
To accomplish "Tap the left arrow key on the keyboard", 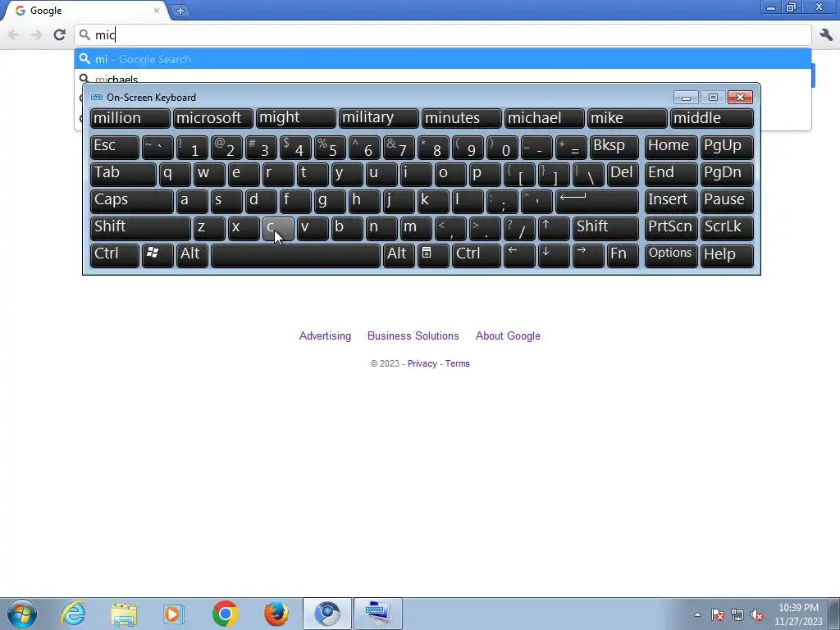I will [519, 256].
